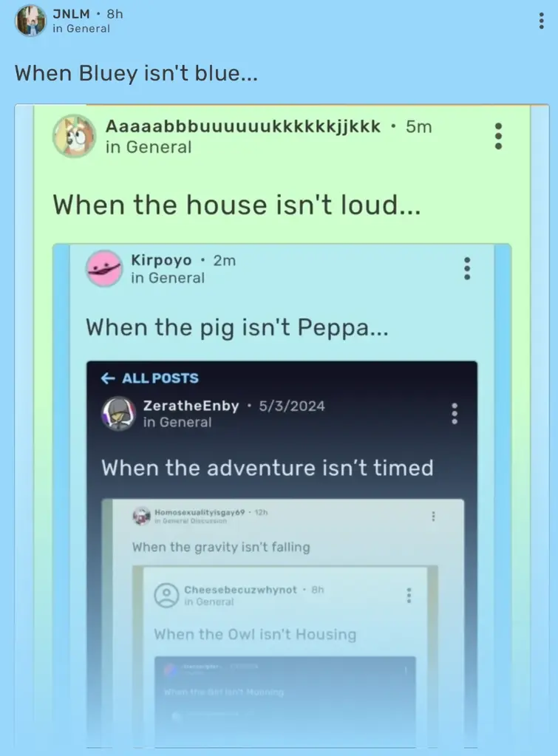This screenshot has width=558, height=756.
Task: Open three-dot menu on the 'house isn't loud' post
Action: 498,136
